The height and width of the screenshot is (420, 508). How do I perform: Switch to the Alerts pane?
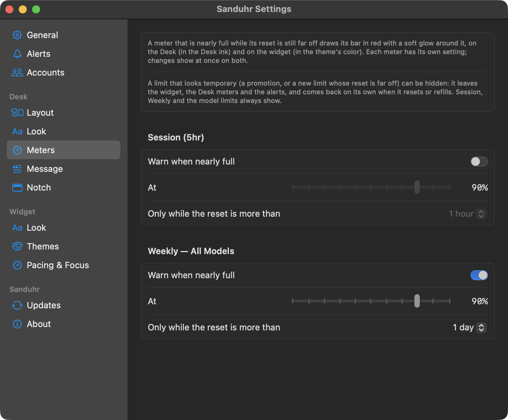[63, 54]
